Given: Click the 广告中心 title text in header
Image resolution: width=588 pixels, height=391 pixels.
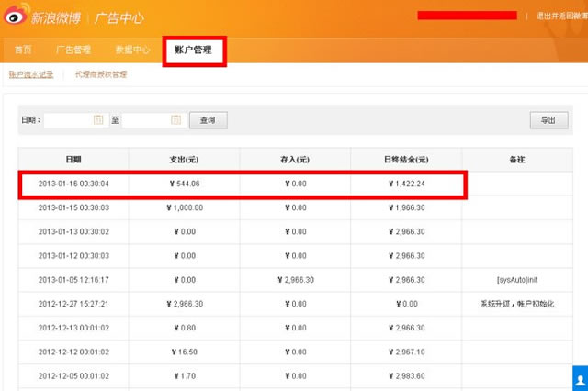Looking at the screenshot, I should 119,17.
